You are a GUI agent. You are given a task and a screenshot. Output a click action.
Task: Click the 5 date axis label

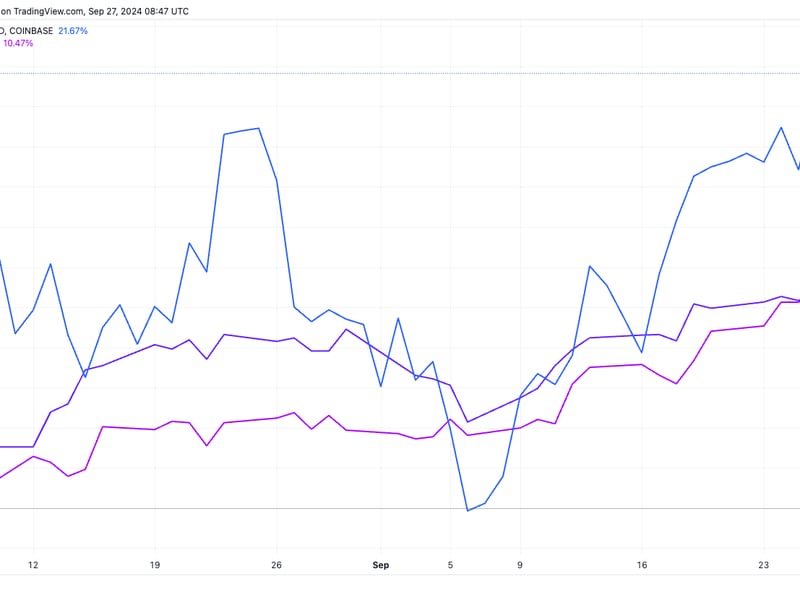[x=450, y=565]
